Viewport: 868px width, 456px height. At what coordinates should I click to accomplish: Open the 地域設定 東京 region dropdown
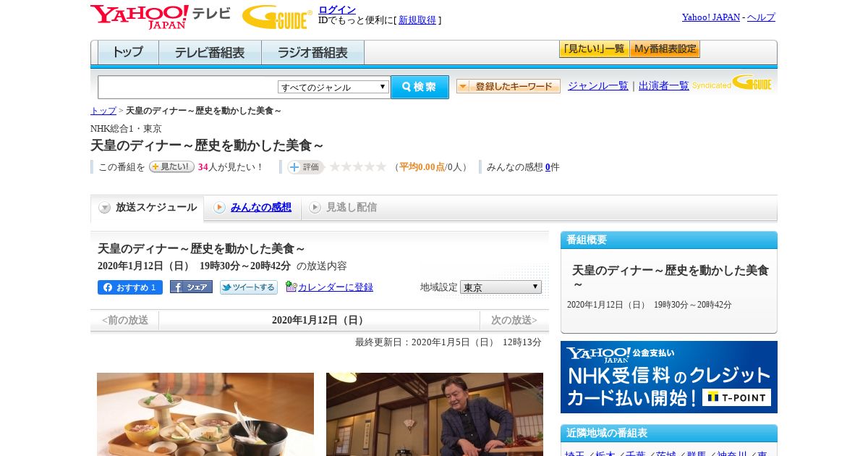[x=501, y=287]
